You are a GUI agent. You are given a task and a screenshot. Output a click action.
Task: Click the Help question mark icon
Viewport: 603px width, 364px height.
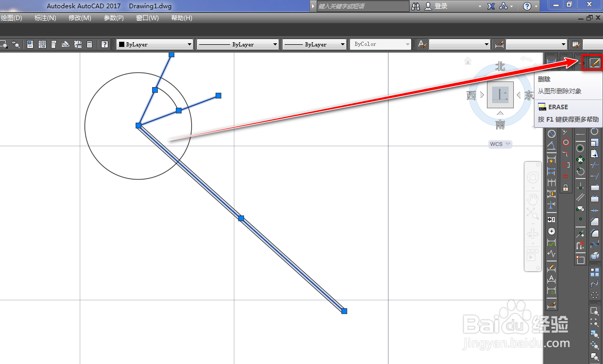105,44
